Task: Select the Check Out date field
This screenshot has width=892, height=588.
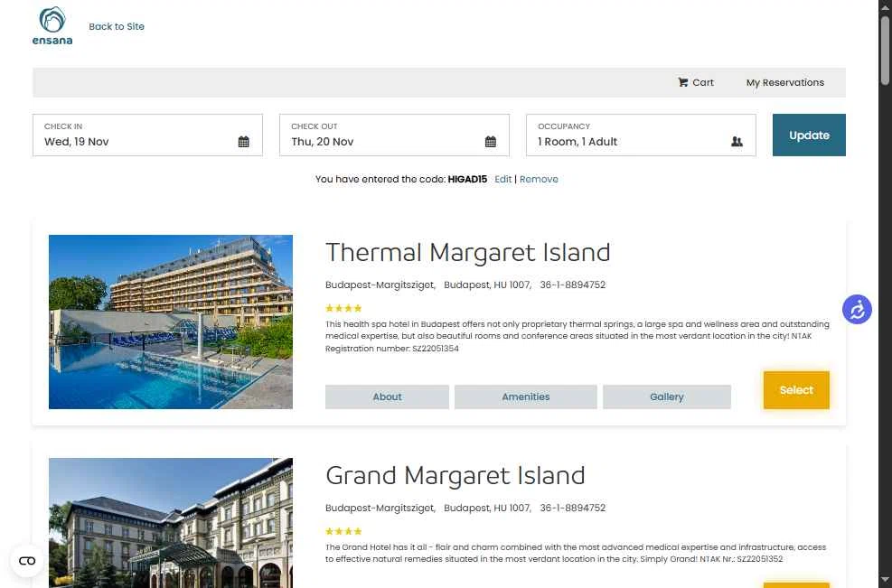Action: point(394,135)
